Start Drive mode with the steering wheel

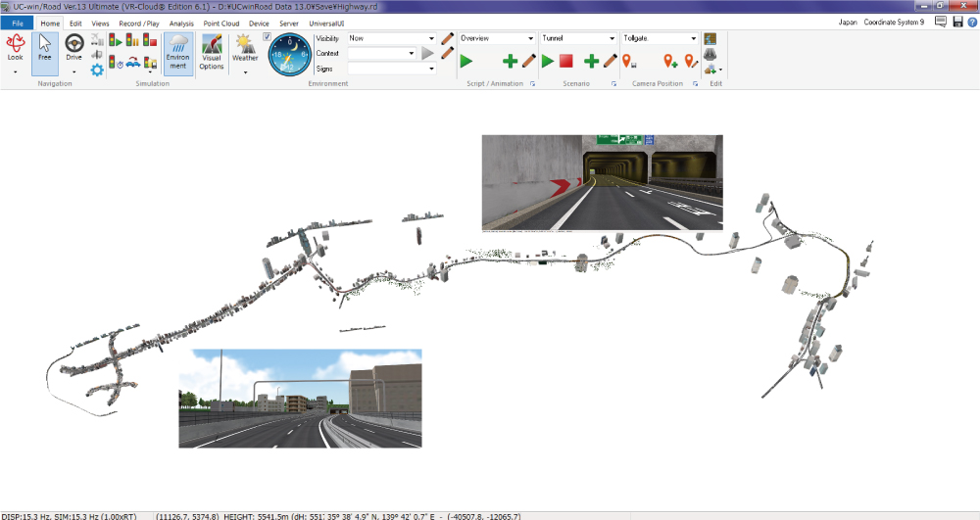[73, 49]
